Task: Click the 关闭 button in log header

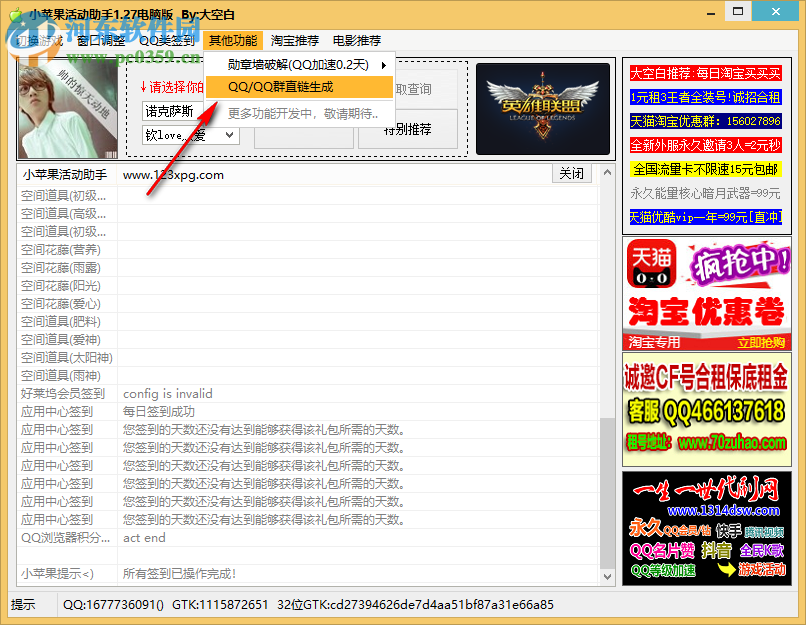Action: 572,173
